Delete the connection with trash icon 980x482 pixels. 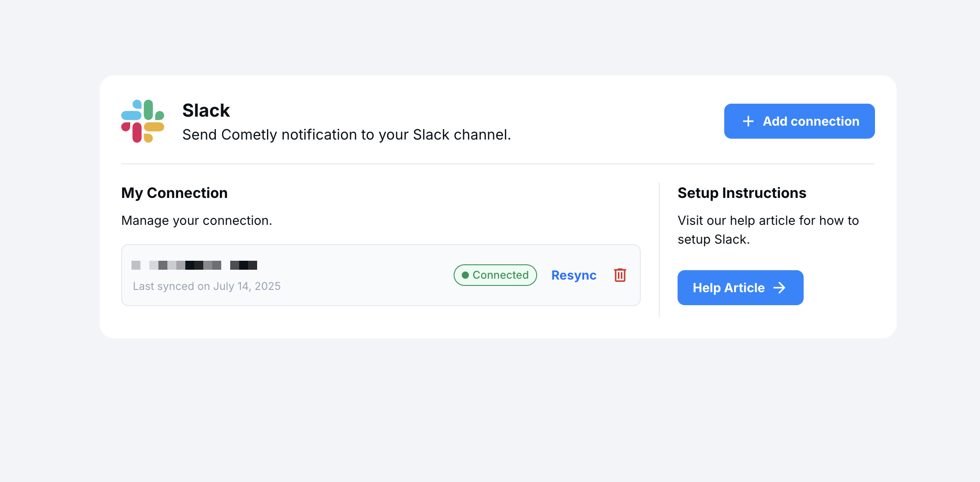click(620, 275)
